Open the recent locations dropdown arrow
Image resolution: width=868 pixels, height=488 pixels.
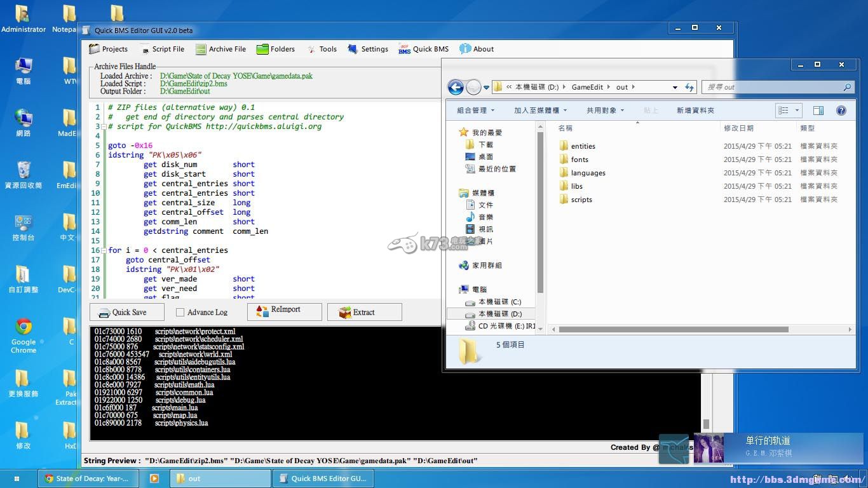coord(486,88)
